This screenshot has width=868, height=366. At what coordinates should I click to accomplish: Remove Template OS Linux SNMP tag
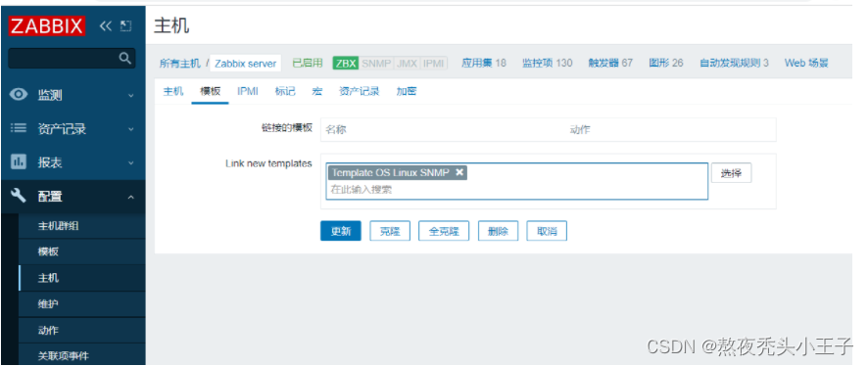pos(458,172)
